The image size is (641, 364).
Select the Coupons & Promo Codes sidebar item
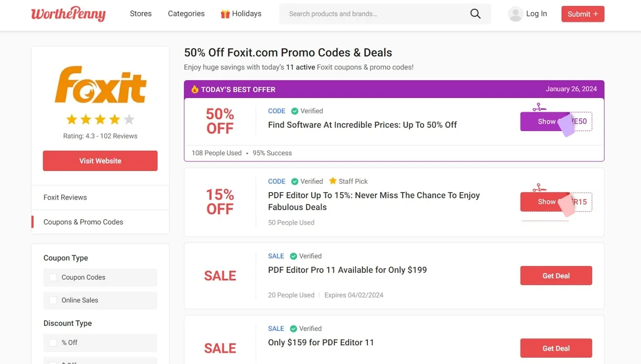83,222
